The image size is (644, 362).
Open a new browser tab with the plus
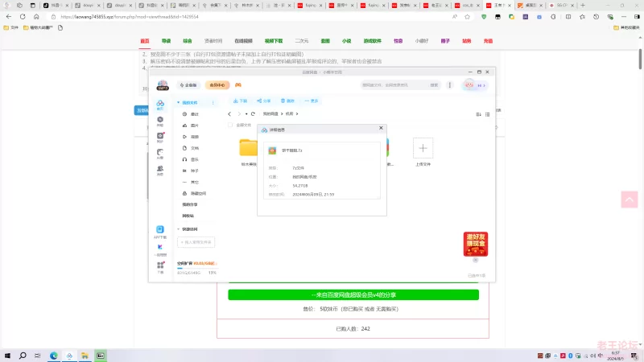(583, 6)
